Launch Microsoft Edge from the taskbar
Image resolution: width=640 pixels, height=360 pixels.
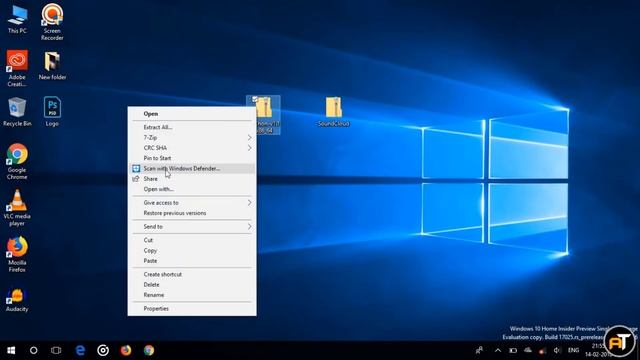pyautogui.click(x=80, y=350)
